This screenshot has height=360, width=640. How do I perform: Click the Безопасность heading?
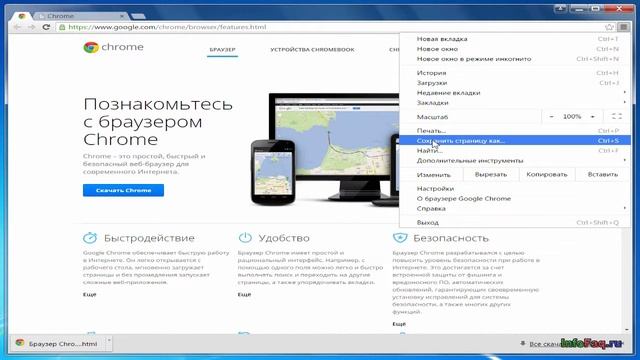click(451, 238)
